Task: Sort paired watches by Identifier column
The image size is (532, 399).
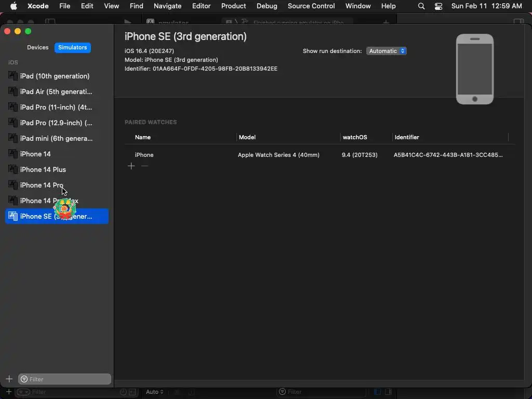Action: [407, 137]
